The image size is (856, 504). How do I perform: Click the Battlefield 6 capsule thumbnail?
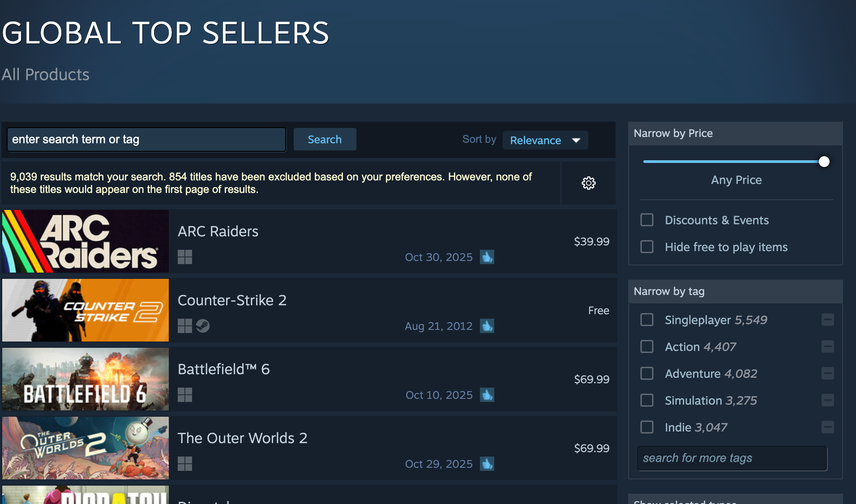click(x=86, y=379)
